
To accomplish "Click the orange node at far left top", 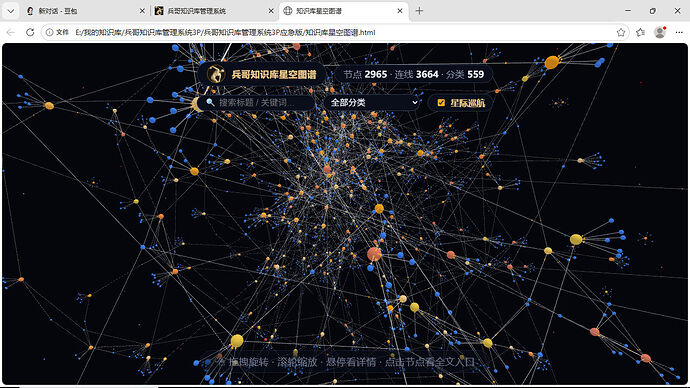I will tap(49, 106).
